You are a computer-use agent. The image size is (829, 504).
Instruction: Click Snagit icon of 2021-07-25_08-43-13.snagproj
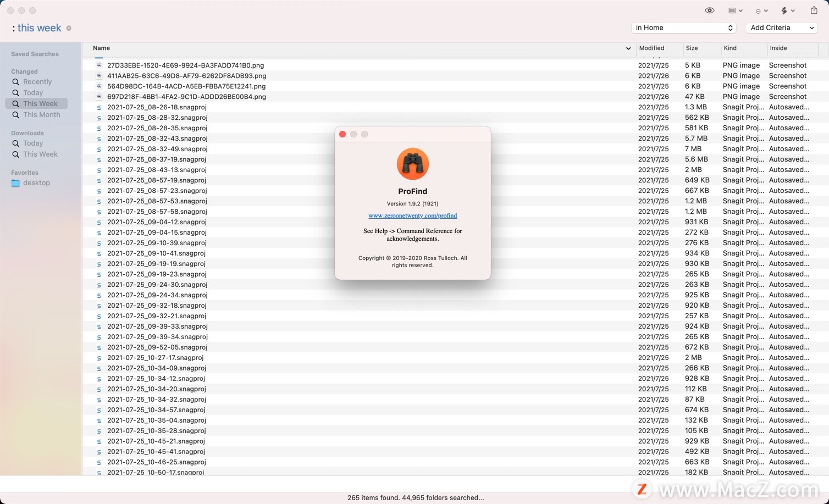[x=99, y=170]
